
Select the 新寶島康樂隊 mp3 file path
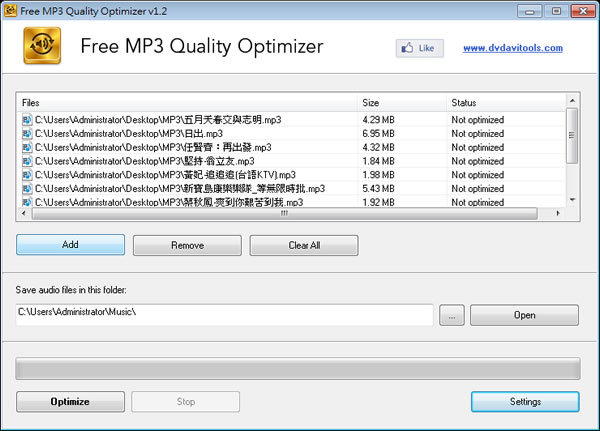click(x=180, y=189)
